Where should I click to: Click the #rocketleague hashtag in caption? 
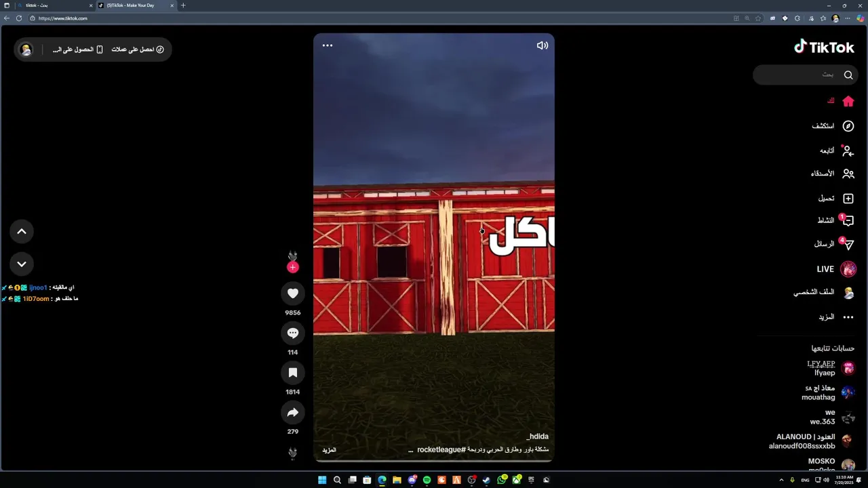point(441,449)
